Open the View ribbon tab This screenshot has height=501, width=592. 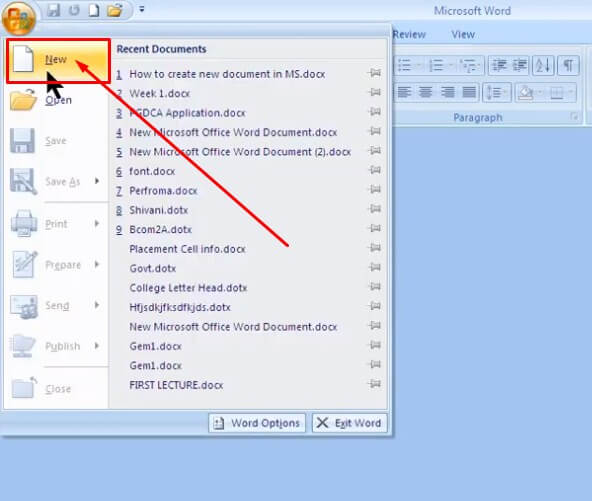[463, 34]
